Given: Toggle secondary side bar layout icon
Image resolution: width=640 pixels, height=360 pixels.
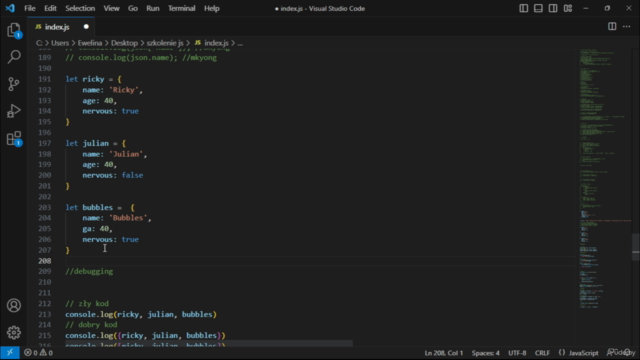Looking at the screenshot, I should [x=553, y=8].
